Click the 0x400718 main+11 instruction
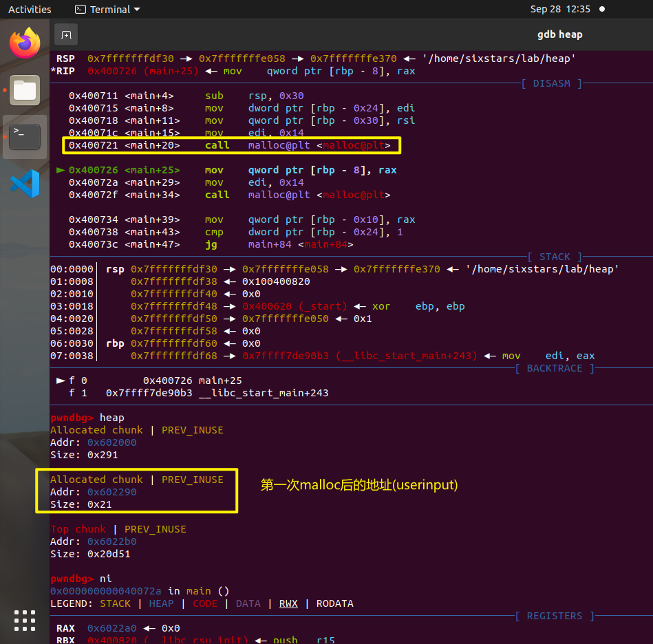 click(242, 120)
